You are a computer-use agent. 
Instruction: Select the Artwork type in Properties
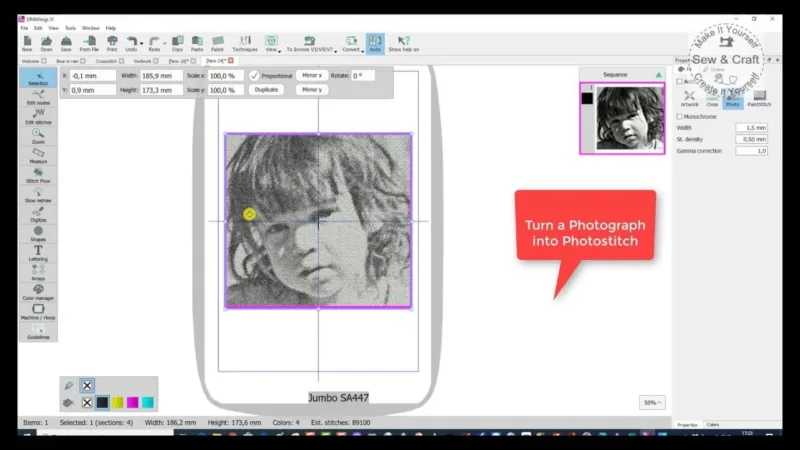[689, 98]
